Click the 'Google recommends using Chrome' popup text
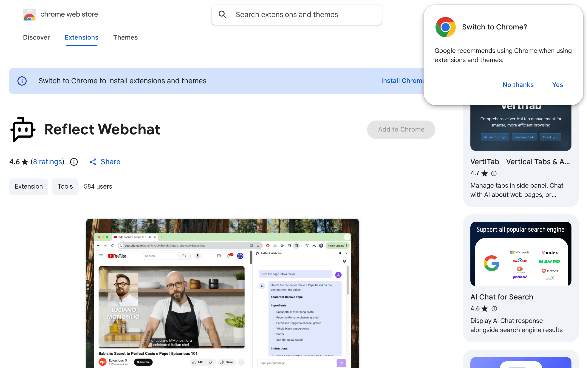This screenshot has width=588, height=368. [x=503, y=55]
